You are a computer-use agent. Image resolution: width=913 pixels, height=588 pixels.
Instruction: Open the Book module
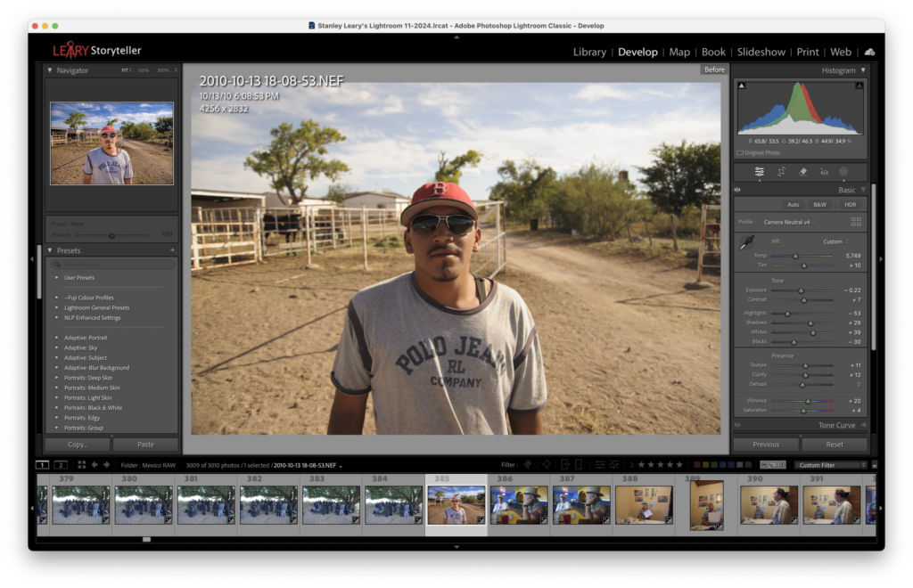pyautogui.click(x=713, y=52)
